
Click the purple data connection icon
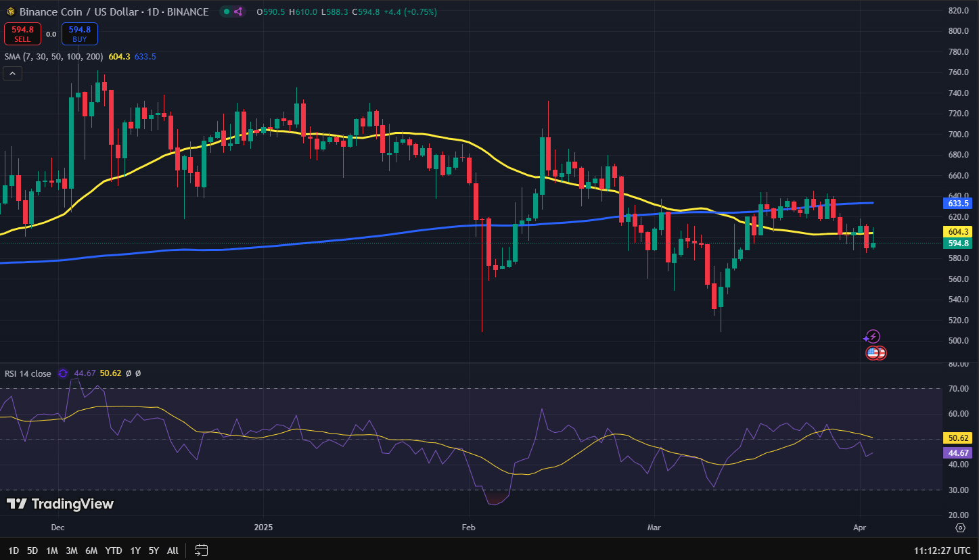tap(237, 12)
